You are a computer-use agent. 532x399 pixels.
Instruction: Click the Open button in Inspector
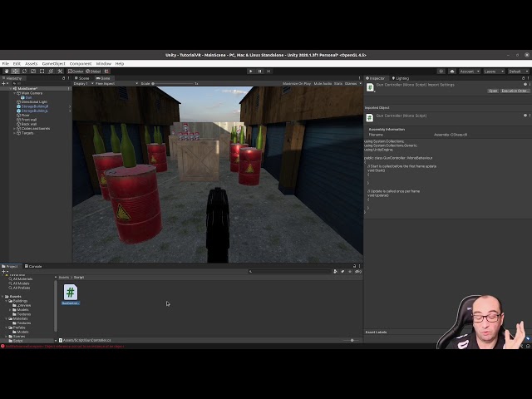point(493,91)
